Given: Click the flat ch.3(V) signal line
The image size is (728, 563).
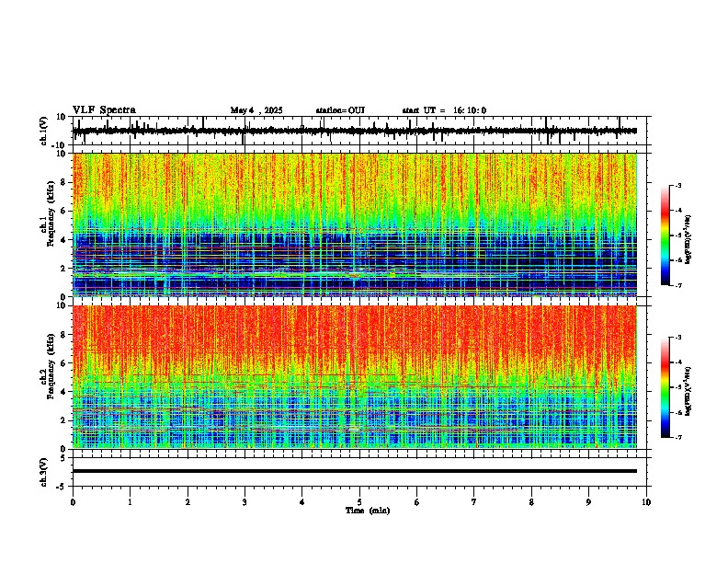Looking at the screenshot, I should point(355,471).
